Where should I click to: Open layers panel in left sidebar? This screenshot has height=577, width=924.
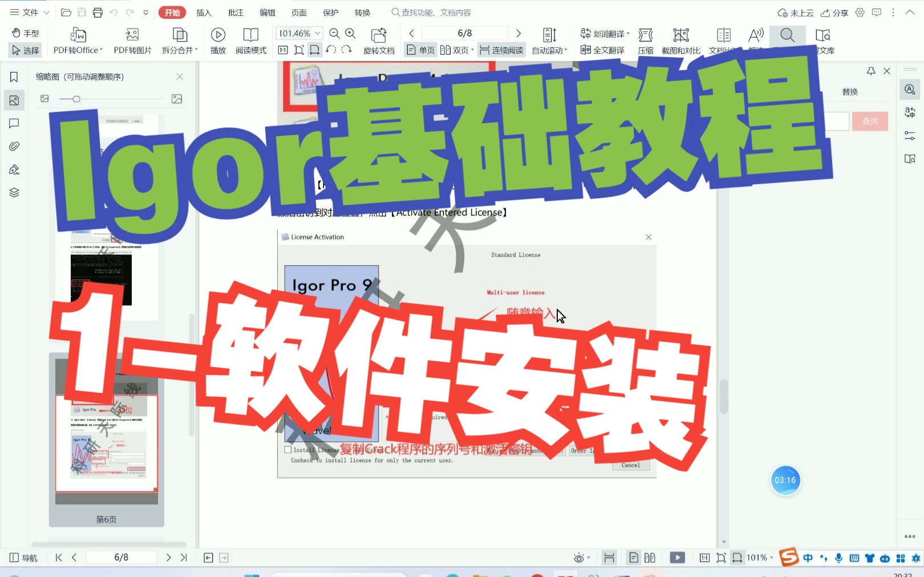[14, 193]
